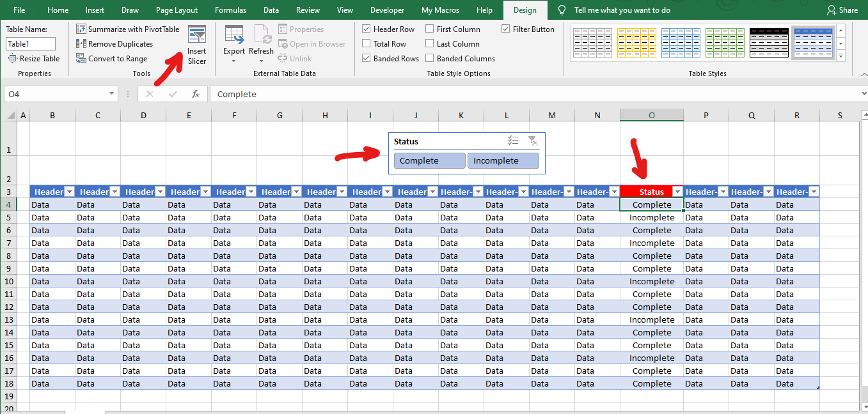Select the Incomplete slicer button
This screenshot has width=868, height=414.
(503, 161)
